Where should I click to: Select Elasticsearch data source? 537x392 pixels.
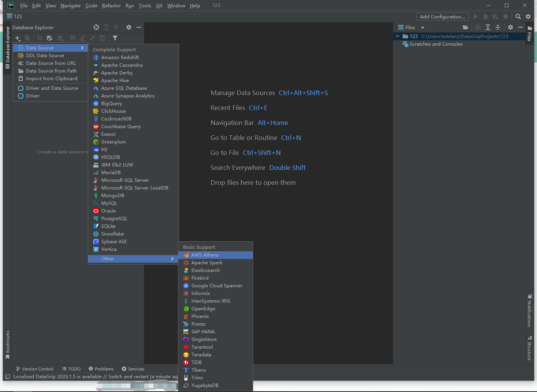coord(216,270)
